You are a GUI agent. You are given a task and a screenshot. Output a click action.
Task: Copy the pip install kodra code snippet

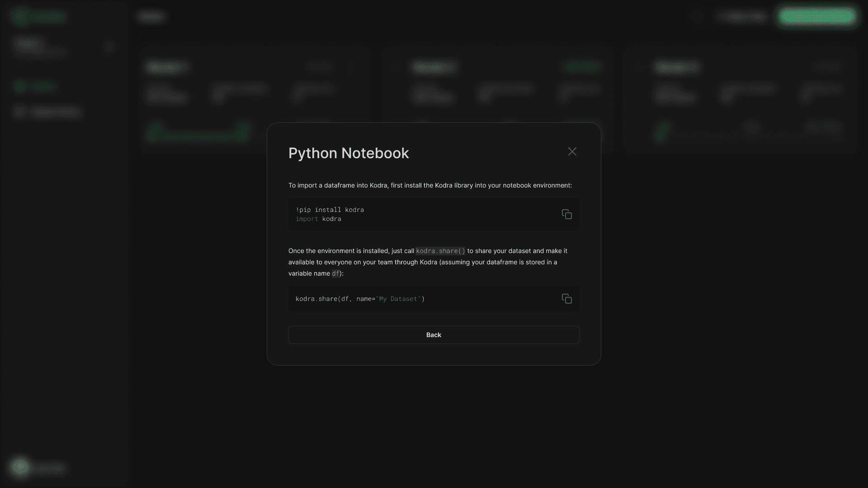pos(566,214)
